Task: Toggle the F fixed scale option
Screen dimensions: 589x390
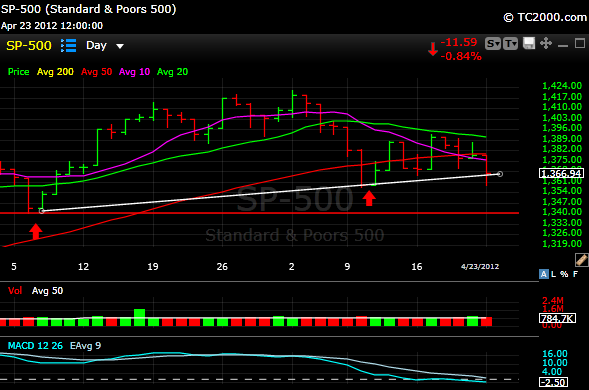Action: (x=575, y=274)
